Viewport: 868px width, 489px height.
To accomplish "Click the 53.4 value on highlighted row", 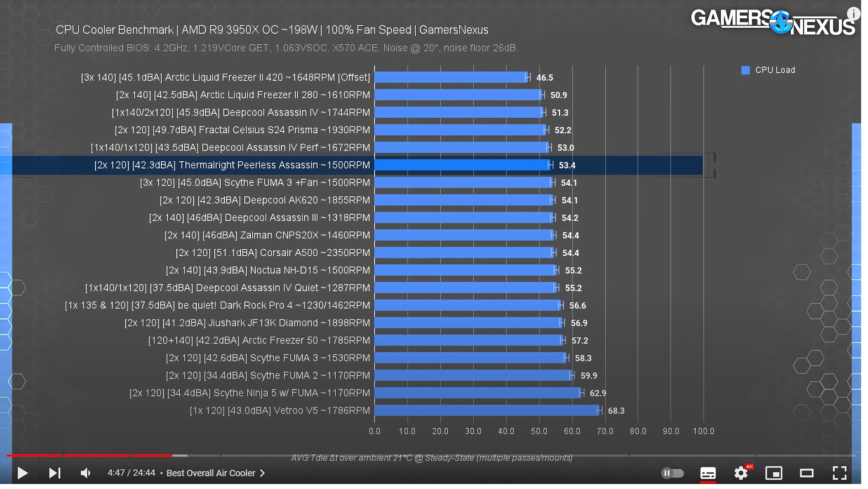I will (567, 165).
